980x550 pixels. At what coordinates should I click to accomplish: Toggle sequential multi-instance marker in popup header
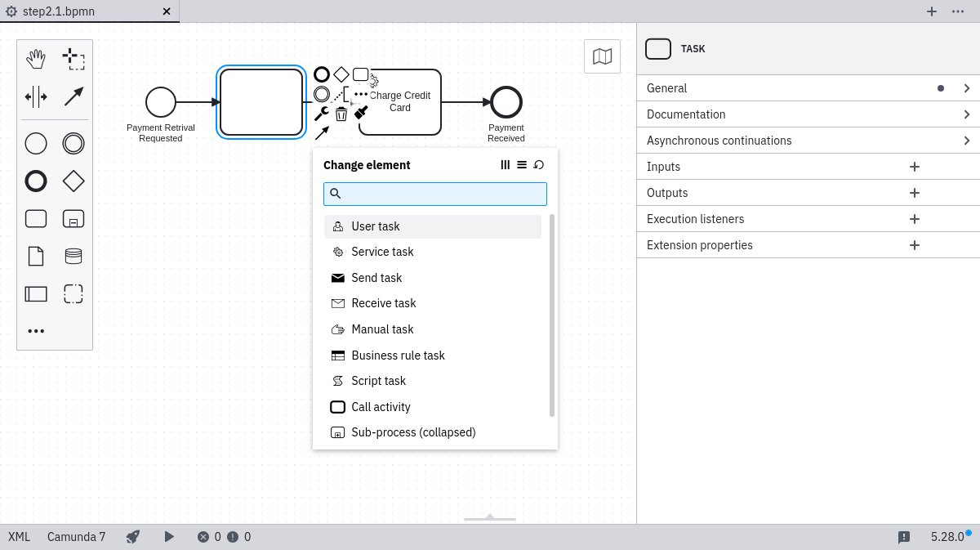tap(522, 164)
